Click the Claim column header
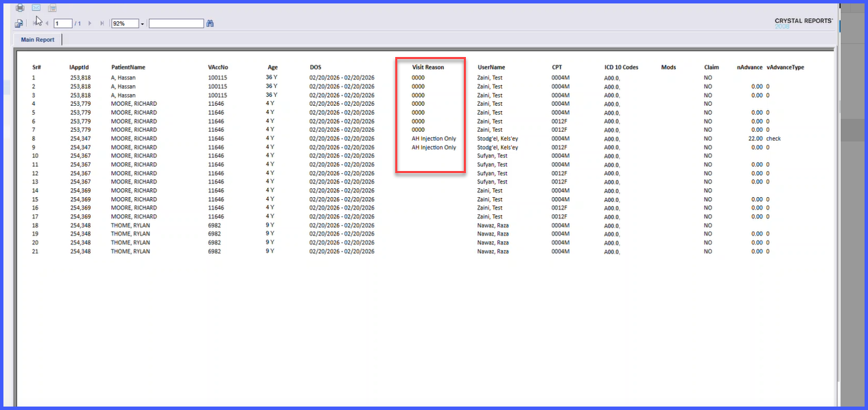This screenshot has width=868, height=410. [712, 67]
